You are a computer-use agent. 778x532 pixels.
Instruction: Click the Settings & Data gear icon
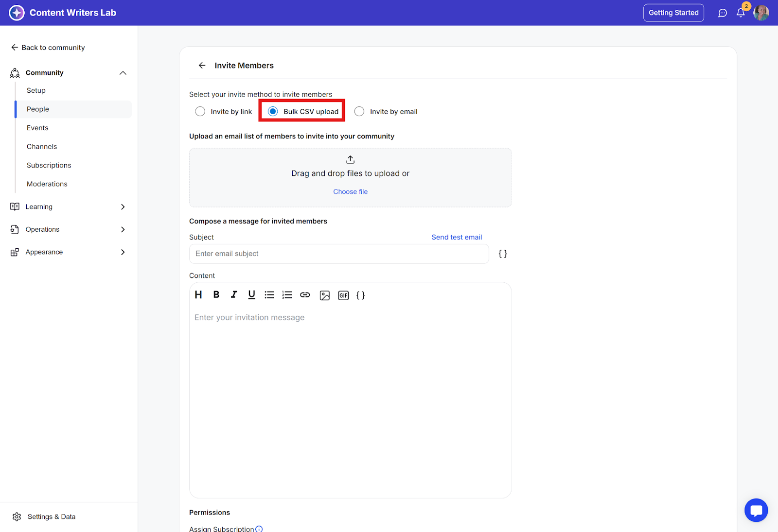[x=17, y=517]
